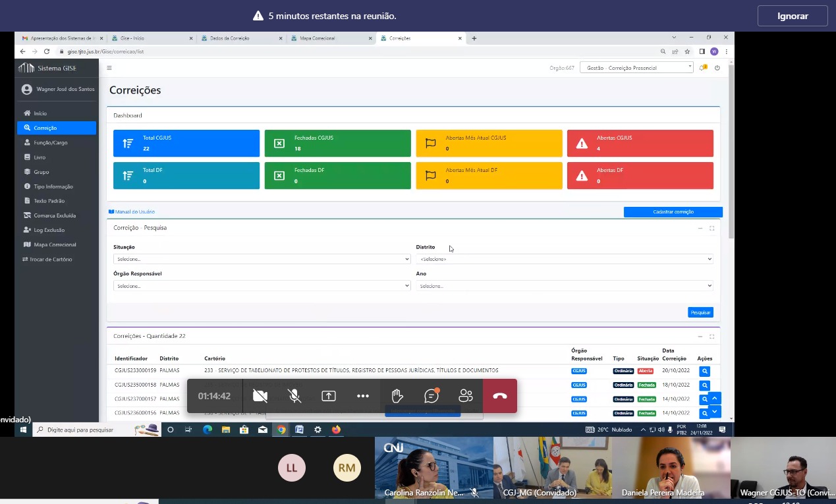Viewport: 836px width, 504px height.
Task: Open the Distrito select box
Action: coord(564,259)
